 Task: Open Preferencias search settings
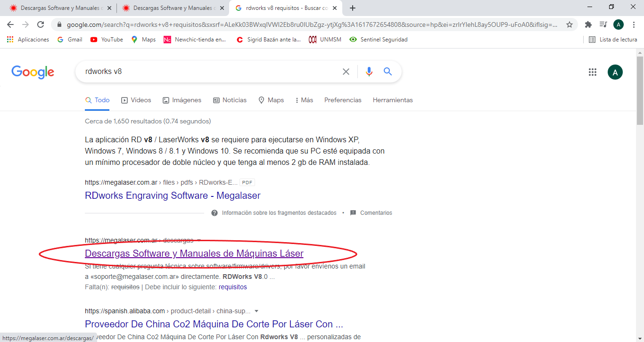click(x=343, y=100)
